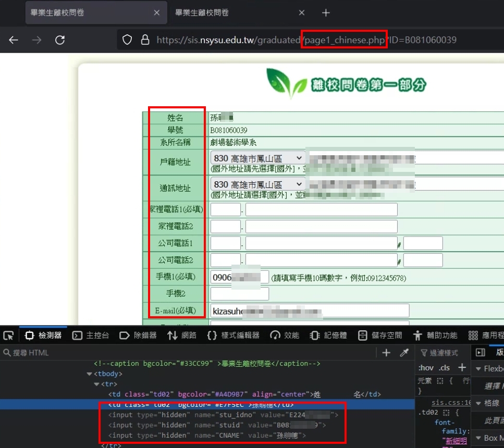This screenshot has width=504, height=448.
Task: Click the browser URL address bar
Action: click(306, 40)
